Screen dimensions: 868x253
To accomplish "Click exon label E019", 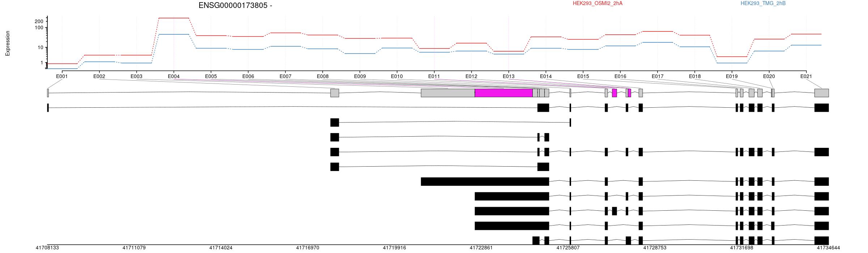I will 732,77.
